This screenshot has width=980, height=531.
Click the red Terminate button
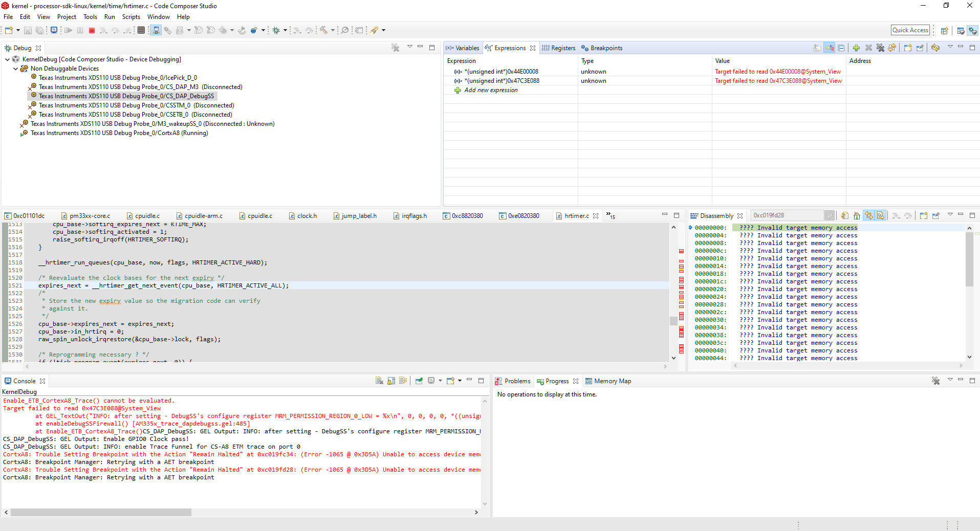click(92, 31)
